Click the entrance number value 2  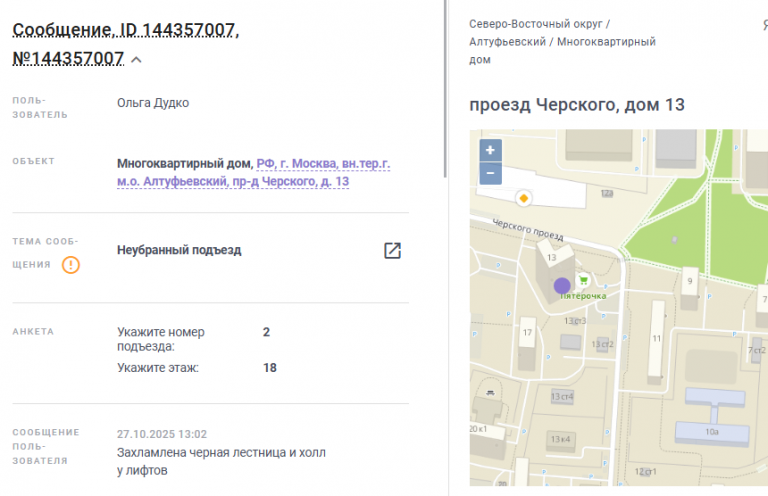pyautogui.click(x=266, y=332)
